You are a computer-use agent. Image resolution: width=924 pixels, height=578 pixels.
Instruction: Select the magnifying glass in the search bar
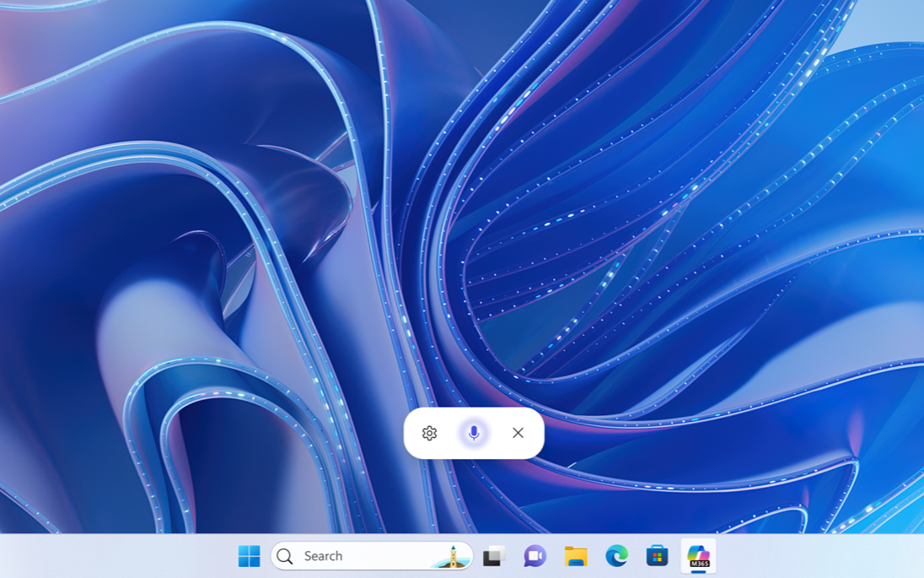pyautogui.click(x=284, y=555)
